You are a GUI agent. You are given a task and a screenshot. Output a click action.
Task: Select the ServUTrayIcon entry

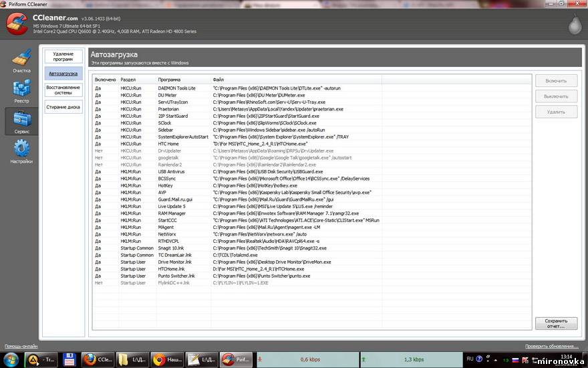[x=311, y=102]
